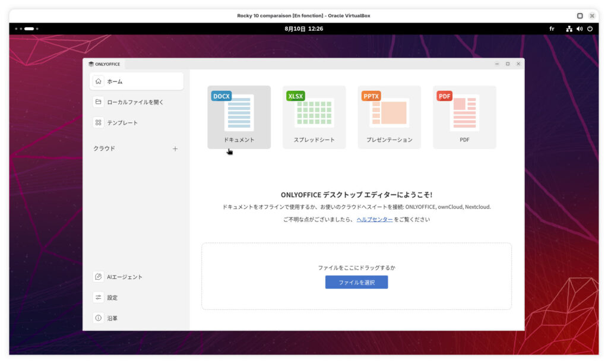Click the ファイルをここにドラッグするか text
This screenshot has height=364, width=608.
pos(356,268)
